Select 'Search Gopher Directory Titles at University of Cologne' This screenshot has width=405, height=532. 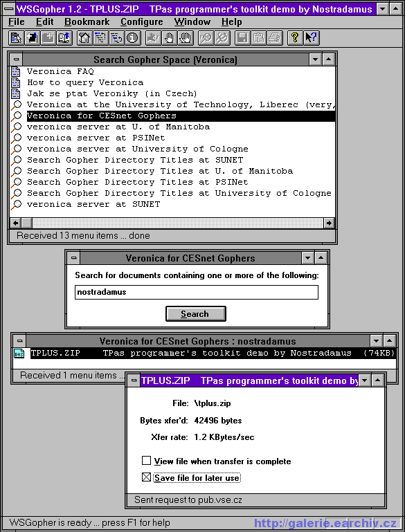tap(179, 193)
